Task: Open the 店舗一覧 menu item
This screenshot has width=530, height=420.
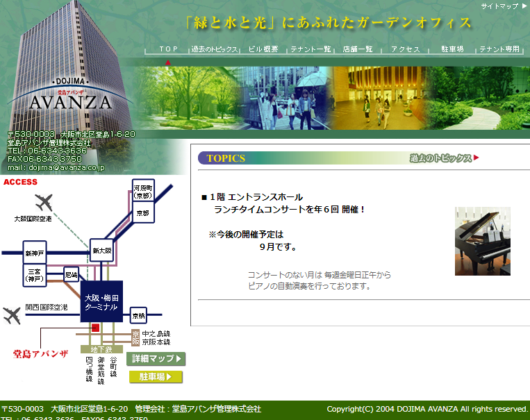Action: tap(358, 49)
